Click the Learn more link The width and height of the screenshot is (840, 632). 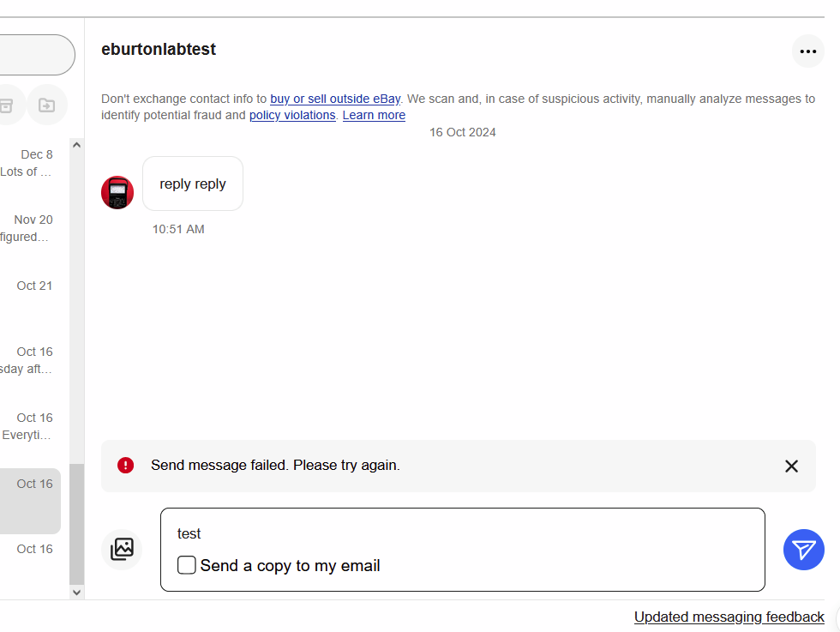374,115
